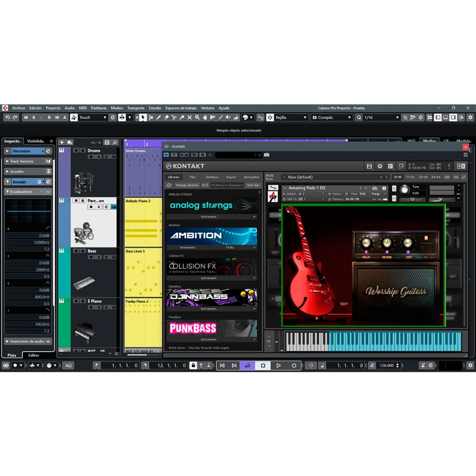Open the Transporte menu
This screenshot has width=476, height=476.
pos(136,108)
